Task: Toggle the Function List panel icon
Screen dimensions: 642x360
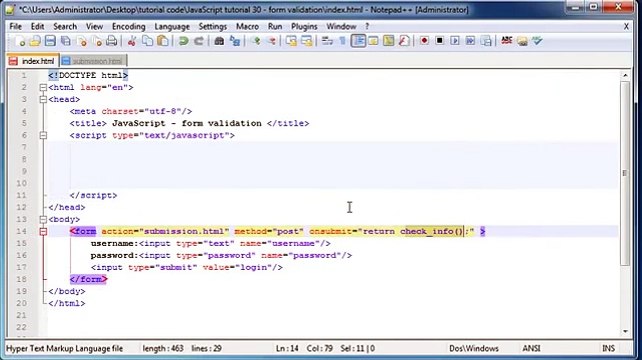Action: click(404, 41)
